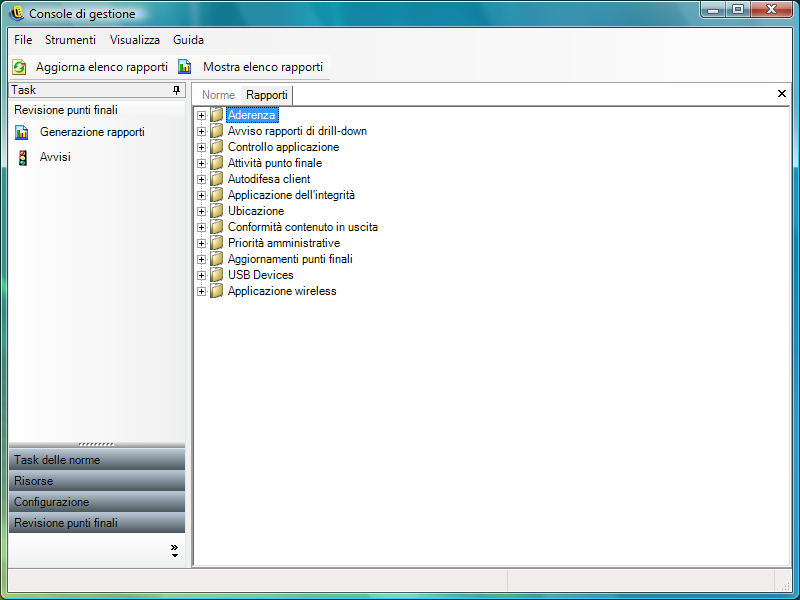Expand the Aggiornamenti punti finali node

click(202, 259)
